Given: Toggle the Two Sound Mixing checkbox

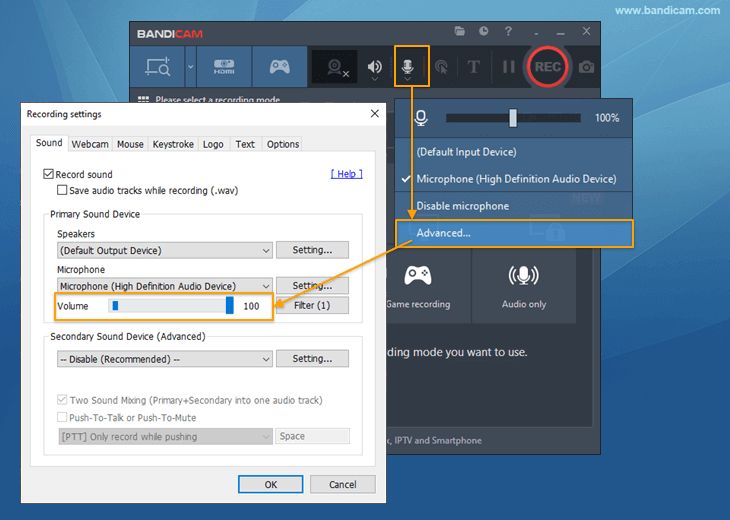Looking at the screenshot, I should pyautogui.click(x=62, y=400).
